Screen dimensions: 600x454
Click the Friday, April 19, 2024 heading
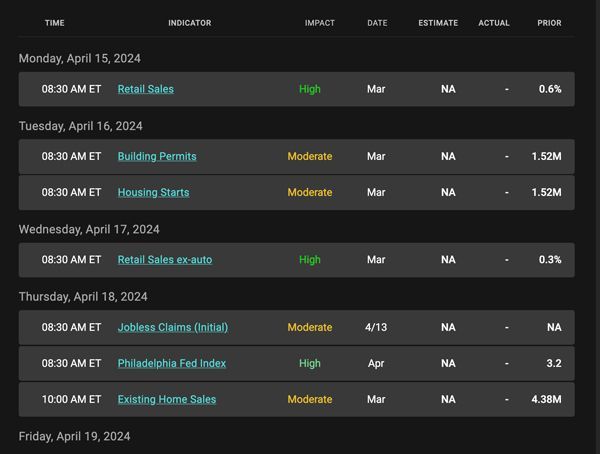click(74, 436)
